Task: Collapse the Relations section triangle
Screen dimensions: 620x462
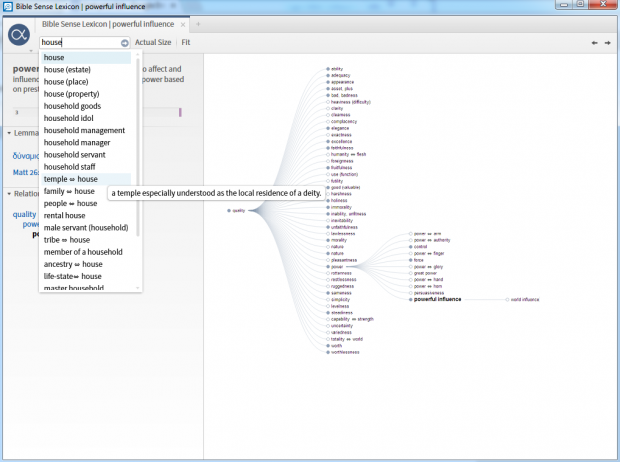Action: (x=9, y=194)
